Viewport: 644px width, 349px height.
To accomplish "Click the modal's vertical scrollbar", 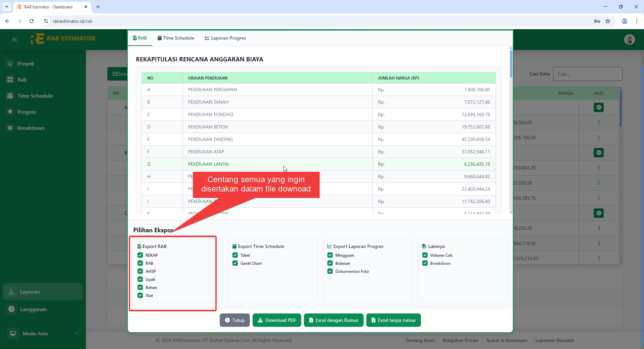I will point(511,64).
